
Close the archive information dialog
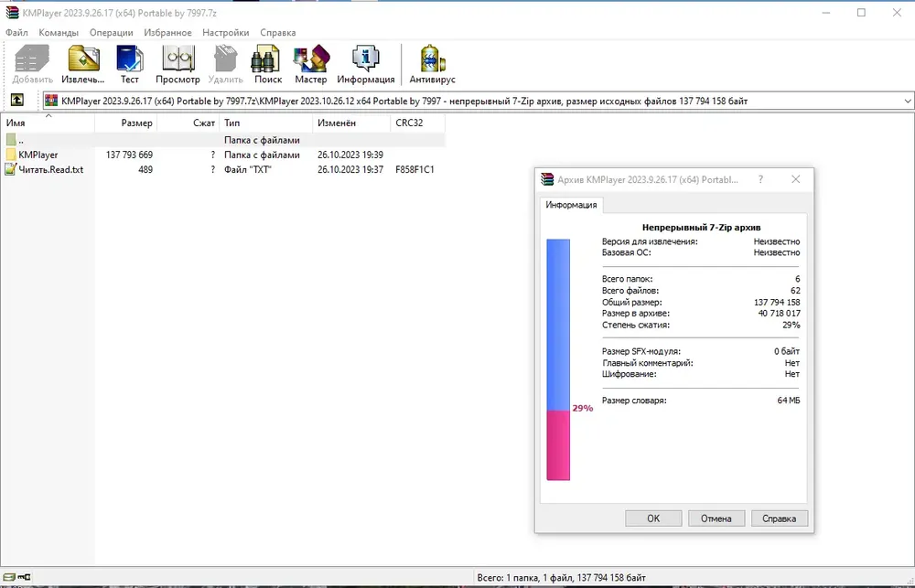click(795, 179)
